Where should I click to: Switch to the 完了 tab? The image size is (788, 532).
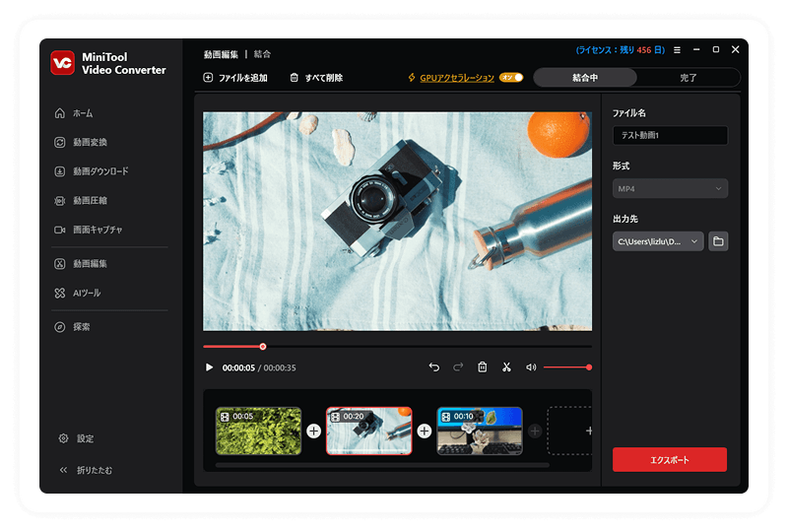point(688,78)
